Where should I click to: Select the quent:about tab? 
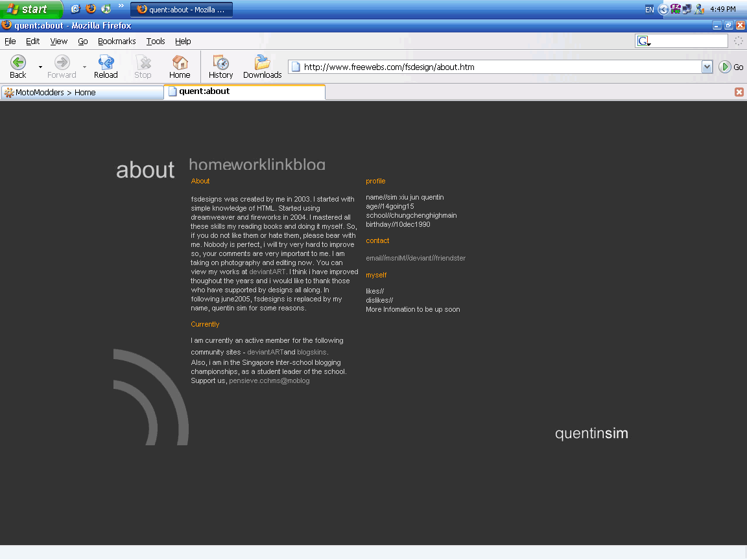pos(244,91)
